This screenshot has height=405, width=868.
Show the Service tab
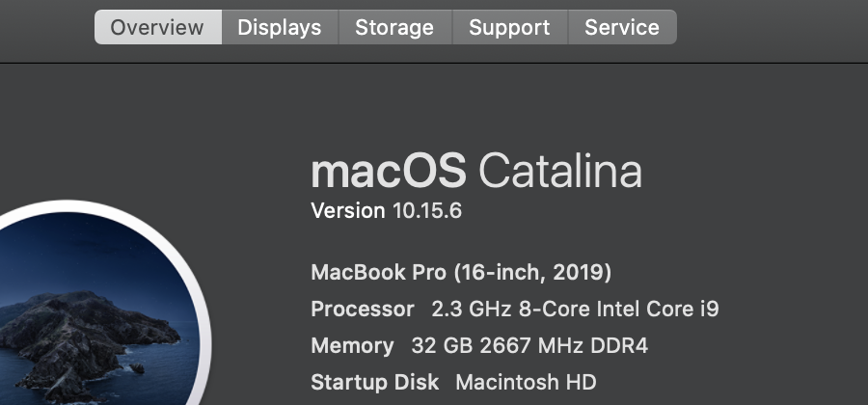622,27
